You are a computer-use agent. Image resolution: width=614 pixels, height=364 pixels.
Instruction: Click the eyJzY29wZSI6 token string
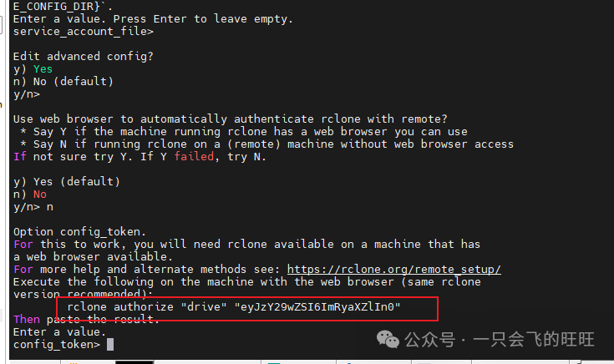317,307
